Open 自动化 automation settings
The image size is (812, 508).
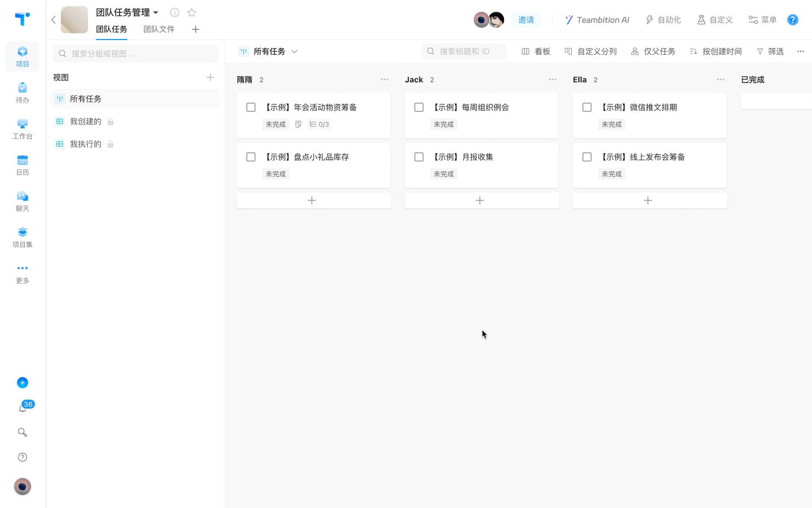663,19
